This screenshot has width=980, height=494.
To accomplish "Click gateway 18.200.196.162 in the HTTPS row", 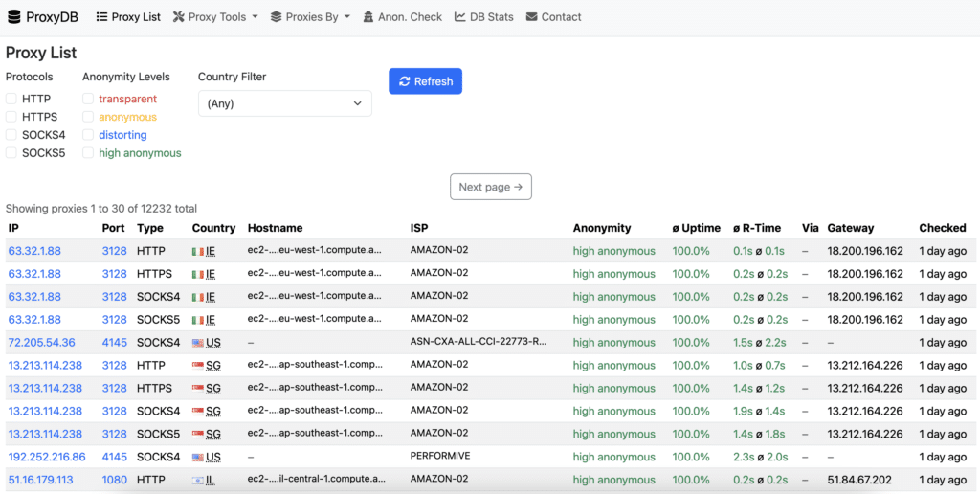I will click(865, 274).
